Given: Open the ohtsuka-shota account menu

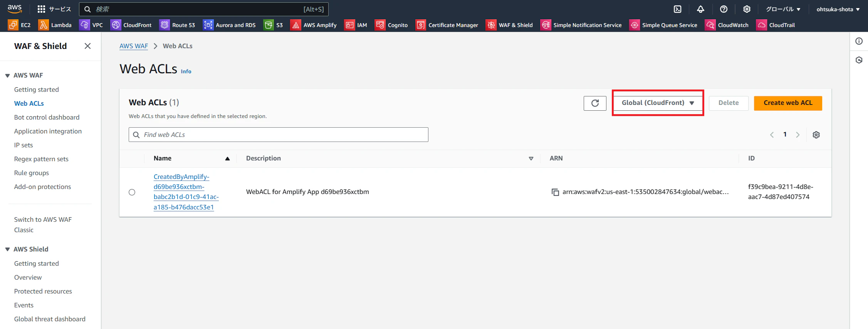Looking at the screenshot, I should pos(838,9).
